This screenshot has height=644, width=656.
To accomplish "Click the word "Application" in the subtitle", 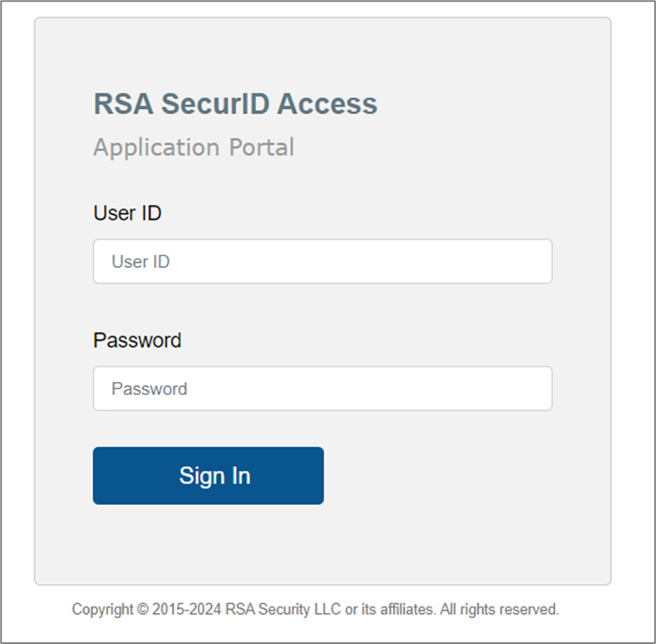I will tap(155, 147).
